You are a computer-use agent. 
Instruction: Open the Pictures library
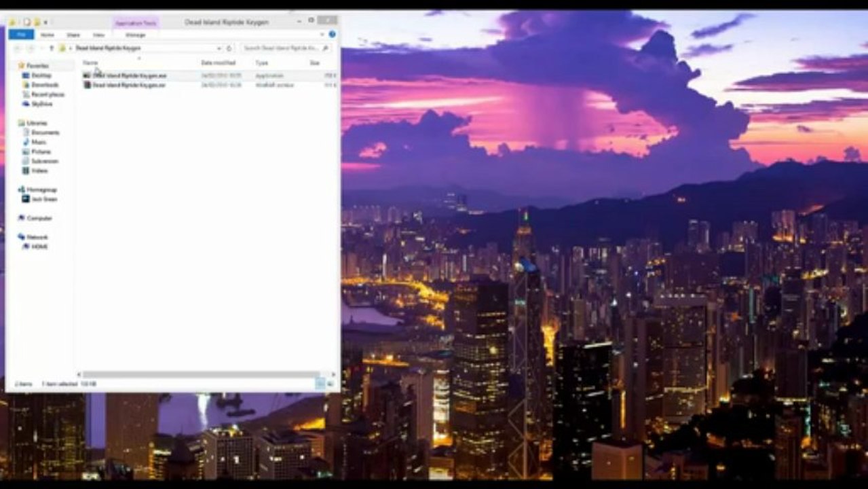(41, 151)
